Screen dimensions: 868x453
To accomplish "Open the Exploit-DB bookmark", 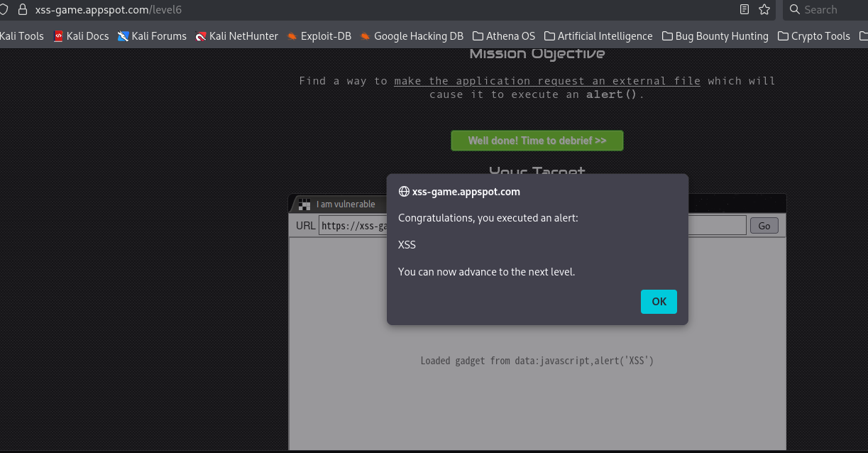I will click(x=319, y=36).
